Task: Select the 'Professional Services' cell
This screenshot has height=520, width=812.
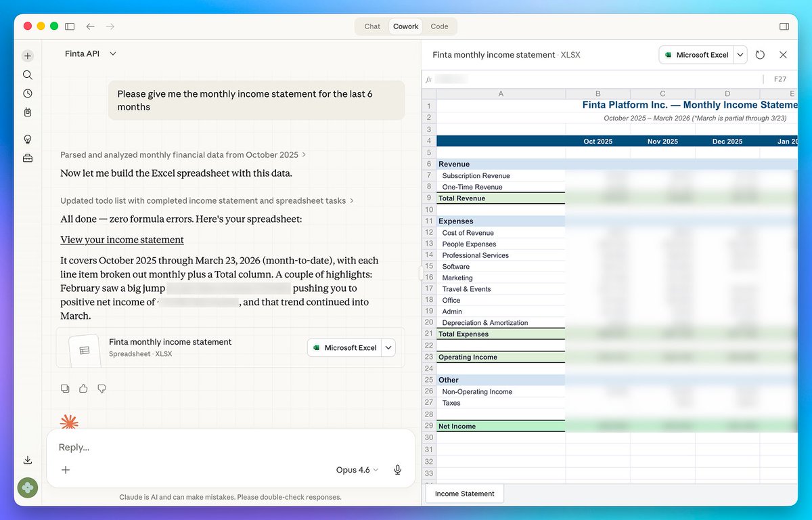Action: (x=501, y=255)
